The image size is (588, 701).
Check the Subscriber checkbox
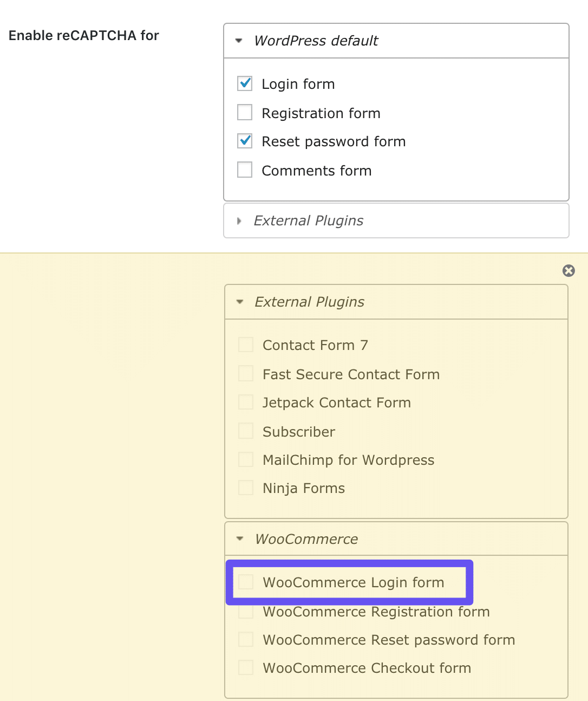click(x=245, y=431)
